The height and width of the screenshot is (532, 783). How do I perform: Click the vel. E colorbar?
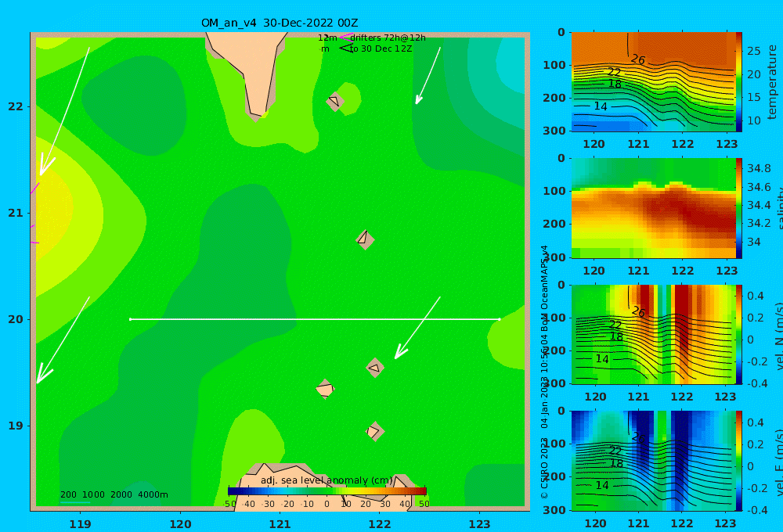(x=738, y=461)
